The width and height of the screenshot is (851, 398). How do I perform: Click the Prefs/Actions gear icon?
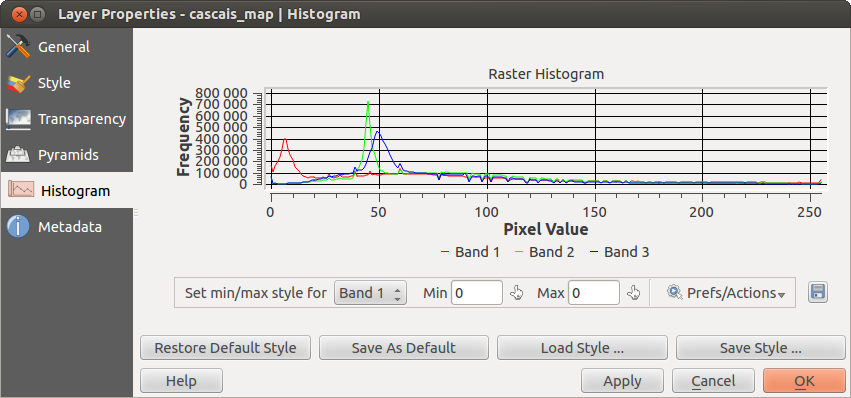pyautogui.click(x=675, y=293)
